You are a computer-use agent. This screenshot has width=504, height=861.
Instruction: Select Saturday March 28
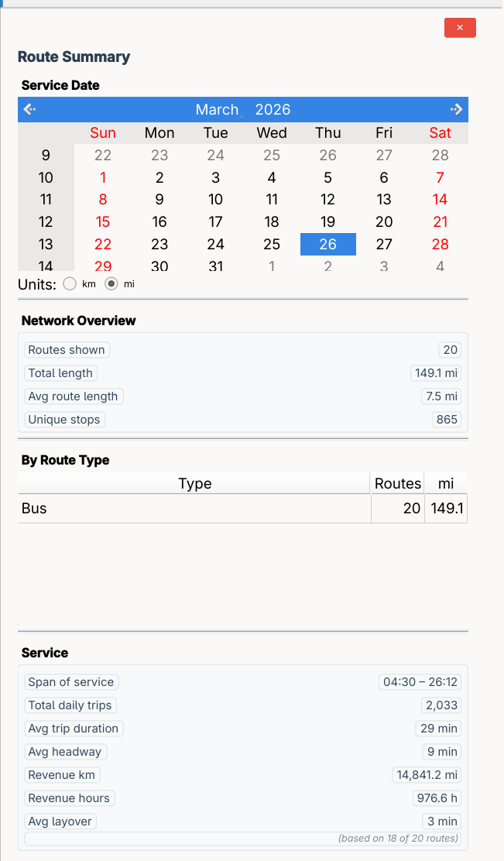pos(441,245)
